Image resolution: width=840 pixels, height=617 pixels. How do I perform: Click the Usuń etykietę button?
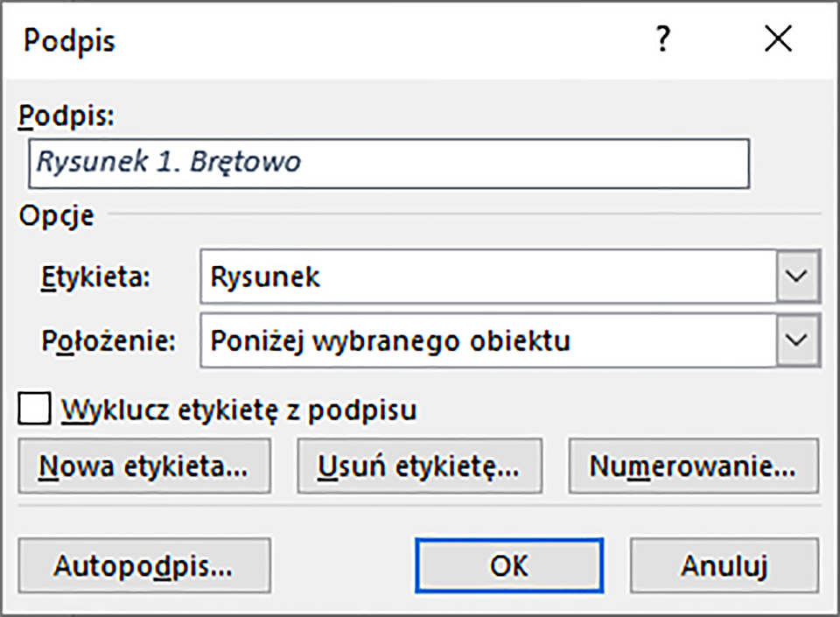tap(419, 466)
